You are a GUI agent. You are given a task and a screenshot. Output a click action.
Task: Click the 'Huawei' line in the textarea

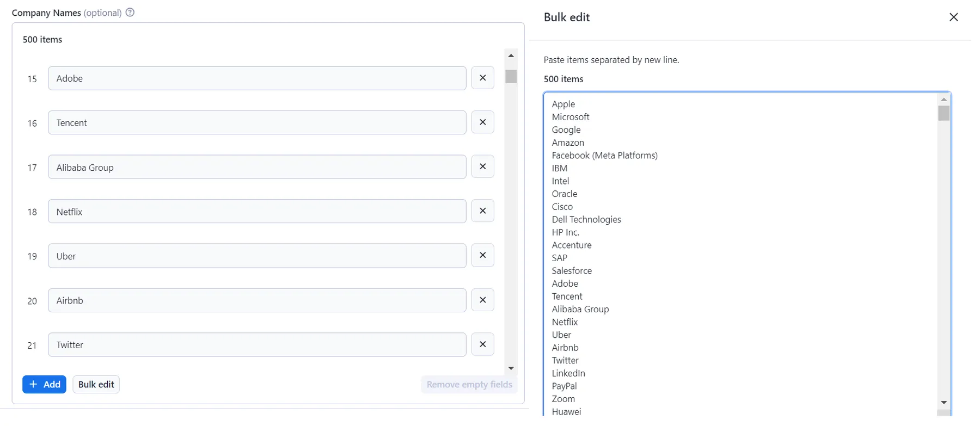[x=566, y=411]
